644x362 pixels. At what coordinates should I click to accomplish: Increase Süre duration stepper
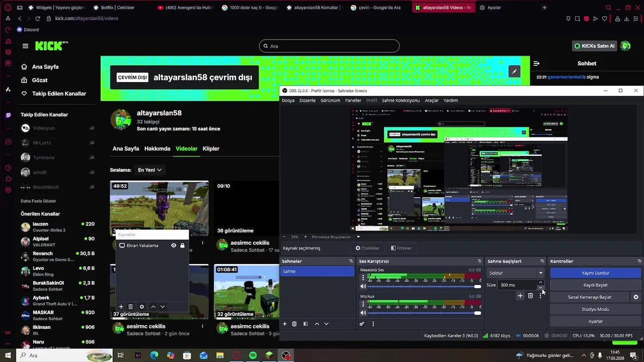point(541,283)
